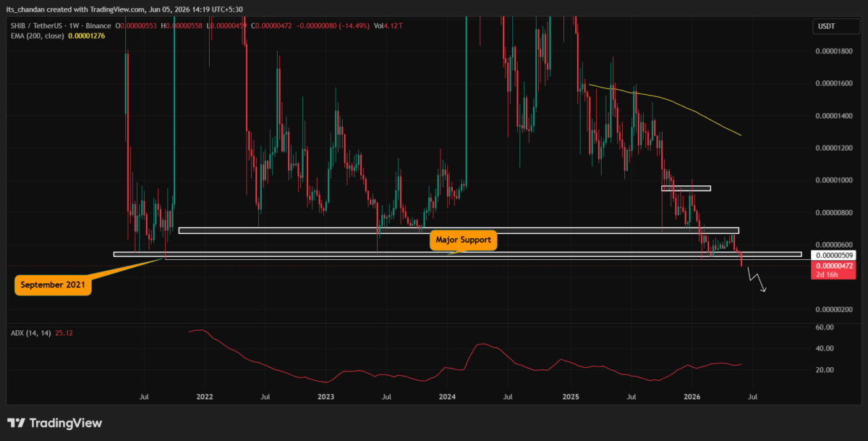
Task: Click the 2023 time axis label
Action: [x=326, y=397]
